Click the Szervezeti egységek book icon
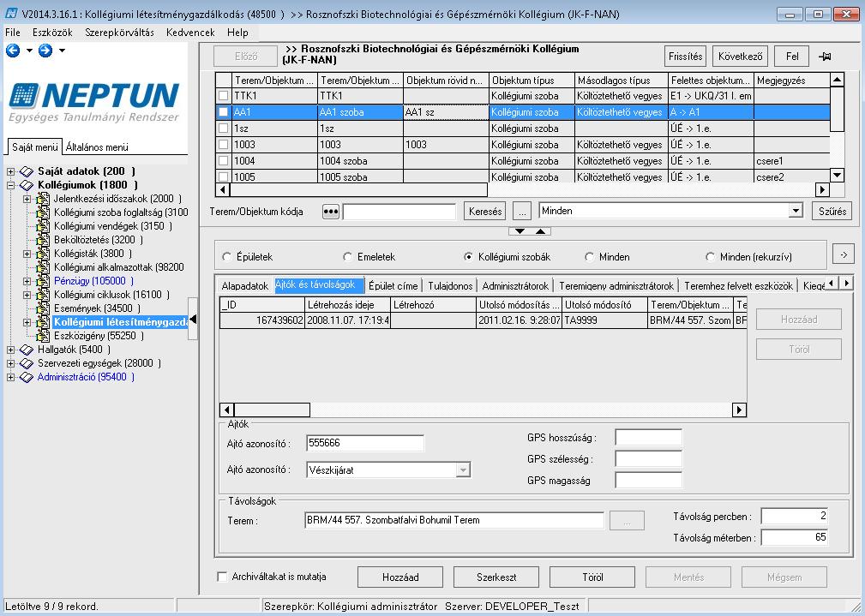The width and height of the screenshot is (865, 616). coord(27,363)
